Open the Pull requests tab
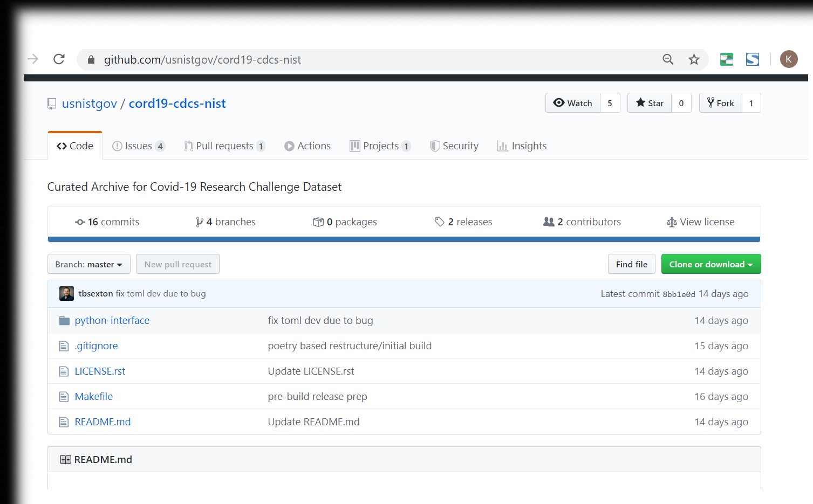This screenshot has width=813, height=504. pyautogui.click(x=224, y=146)
